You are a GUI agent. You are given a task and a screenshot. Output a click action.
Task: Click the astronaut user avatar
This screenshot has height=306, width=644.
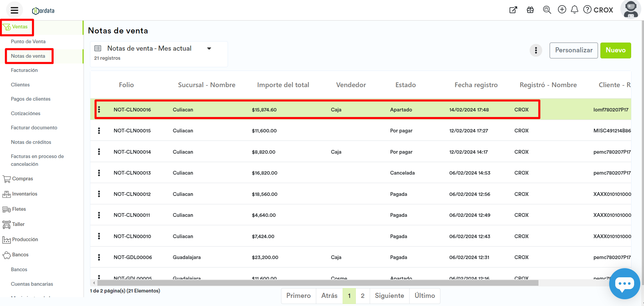click(x=630, y=9)
